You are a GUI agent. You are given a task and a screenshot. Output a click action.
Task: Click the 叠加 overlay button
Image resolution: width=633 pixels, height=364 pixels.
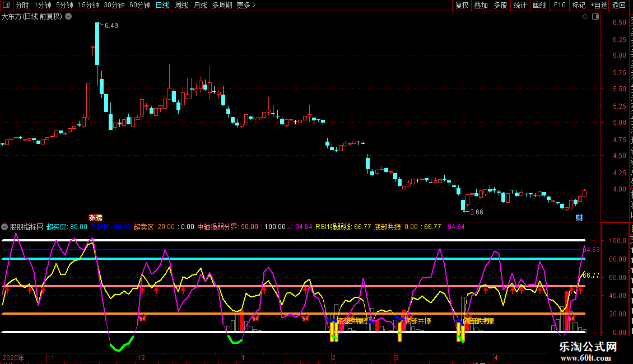[x=481, y=5]
